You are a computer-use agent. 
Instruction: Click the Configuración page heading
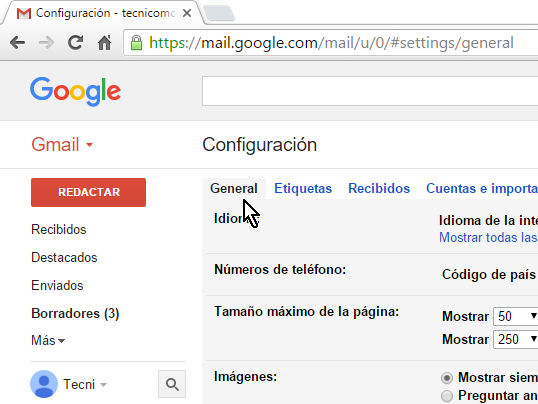(259, 145)
